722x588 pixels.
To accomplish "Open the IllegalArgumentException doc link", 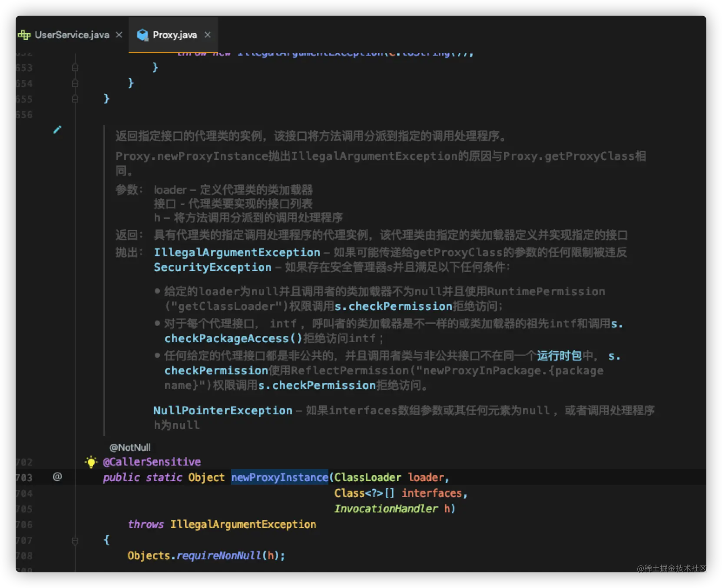I will tap(237, 253).
